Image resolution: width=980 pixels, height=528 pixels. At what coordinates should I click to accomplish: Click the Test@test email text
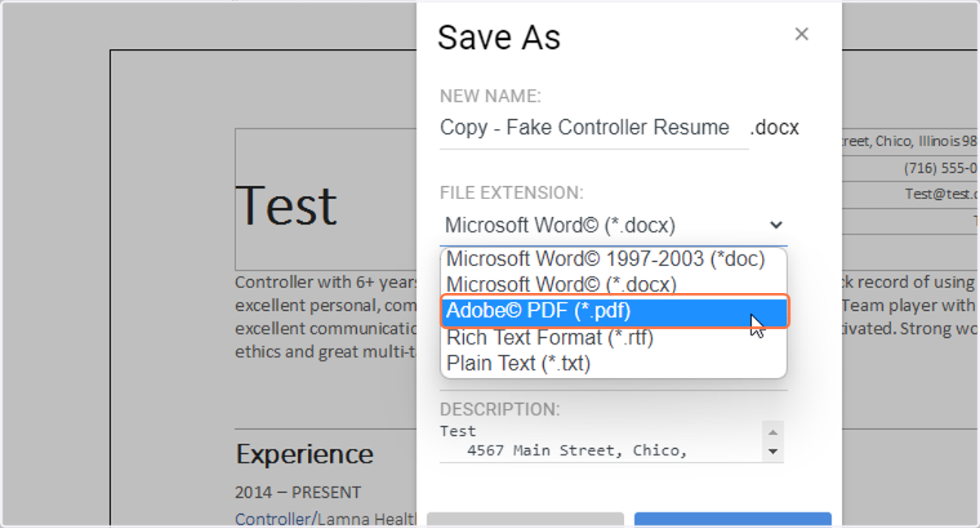(x=942, y=194)
